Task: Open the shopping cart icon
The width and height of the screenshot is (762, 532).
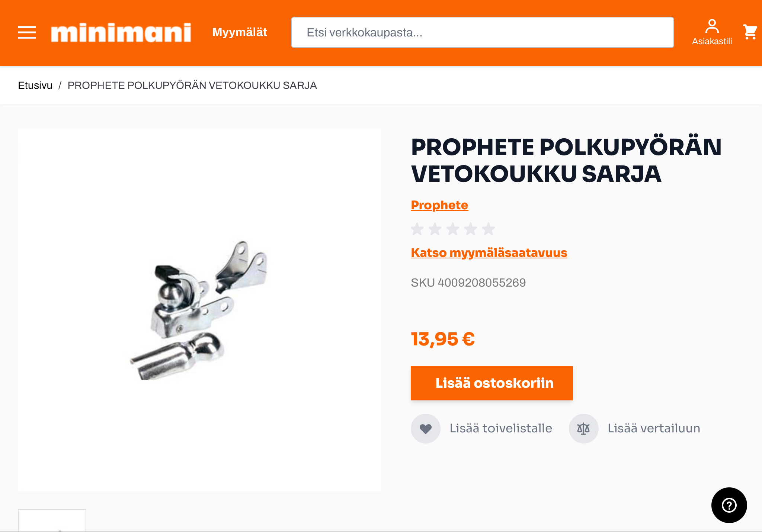Action: pyautogui.click(x=750, y=32)
